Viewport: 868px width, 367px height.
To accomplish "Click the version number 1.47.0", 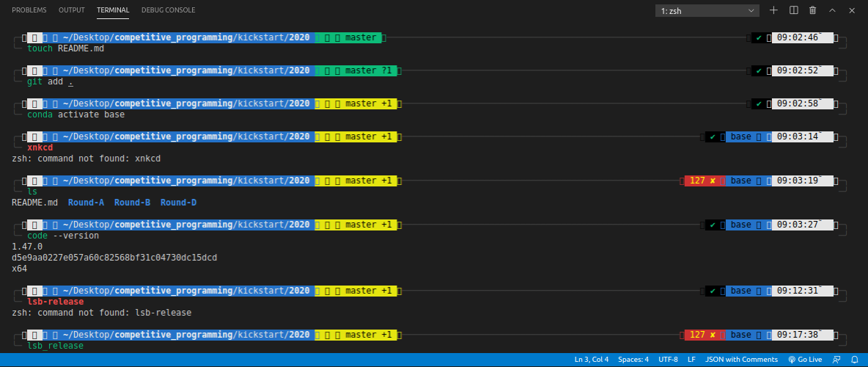I will (x=27, y=247).
